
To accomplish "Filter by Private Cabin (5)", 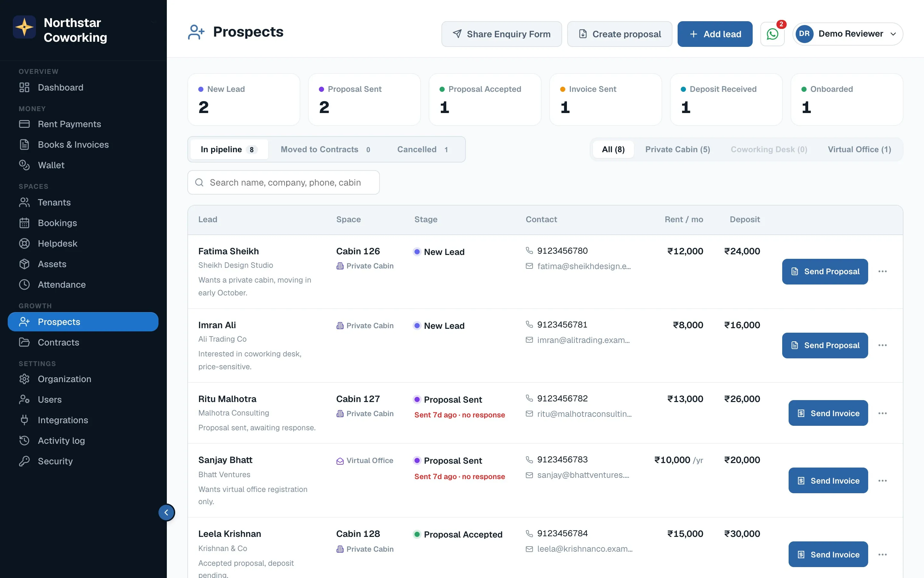I will tap(677, 149).
